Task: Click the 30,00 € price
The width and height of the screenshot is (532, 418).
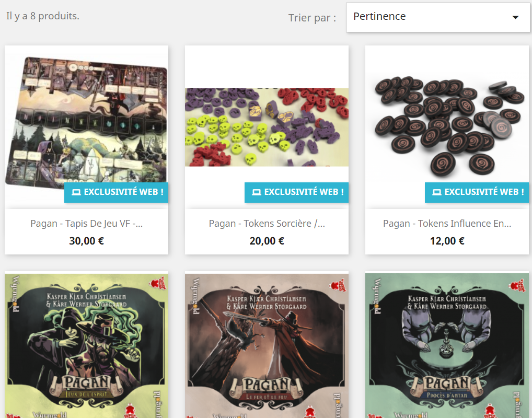Action: point(87,241)
